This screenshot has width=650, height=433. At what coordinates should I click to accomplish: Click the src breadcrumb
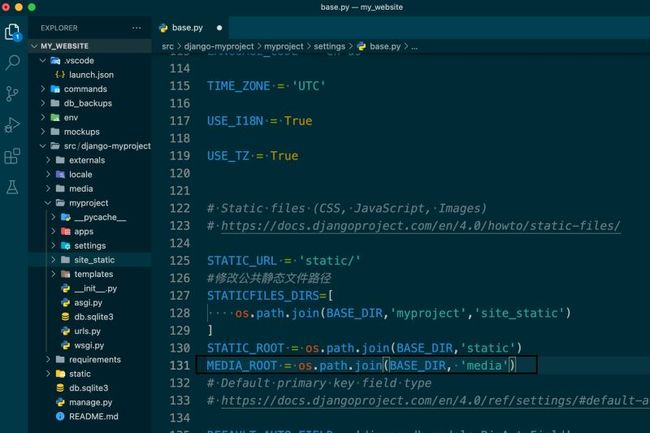tap(167, 46)
